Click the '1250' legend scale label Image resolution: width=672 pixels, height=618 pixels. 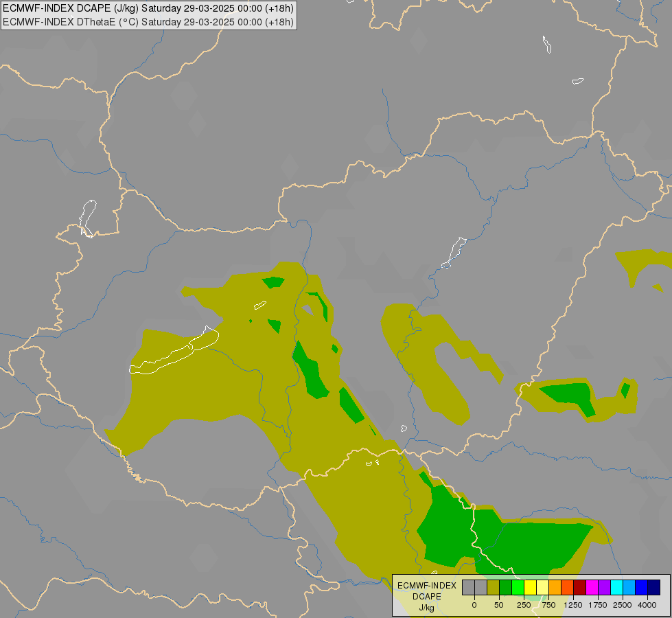[x=573, y=605]
